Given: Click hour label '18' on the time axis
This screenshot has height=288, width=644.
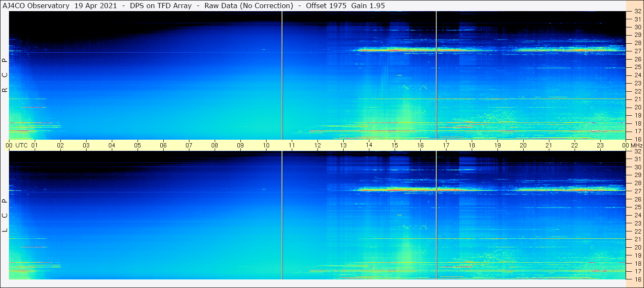Looking at the screenshot, I should [x=472, y=145].
